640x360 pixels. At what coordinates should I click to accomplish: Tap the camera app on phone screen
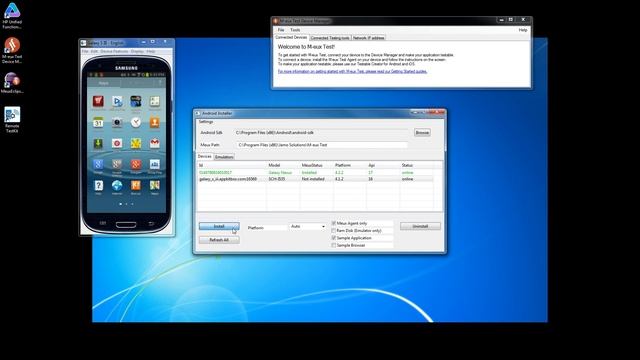point(117,122)
